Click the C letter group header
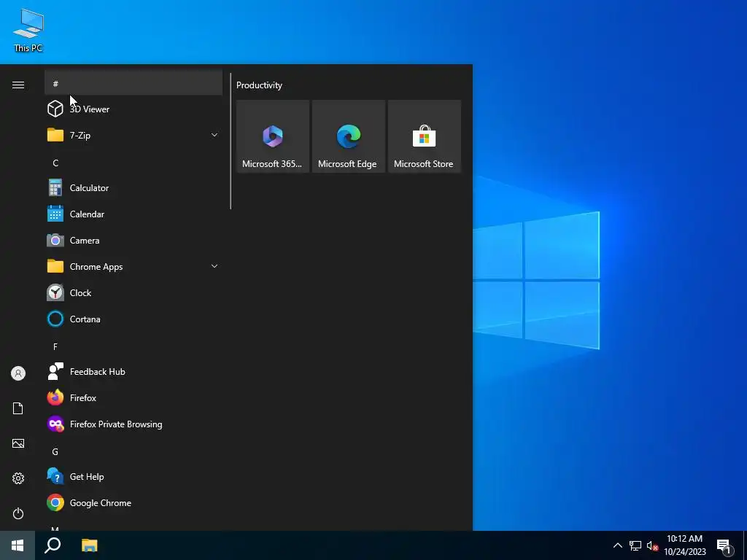This screenshot has height=560, width=747. pos(133,163)
